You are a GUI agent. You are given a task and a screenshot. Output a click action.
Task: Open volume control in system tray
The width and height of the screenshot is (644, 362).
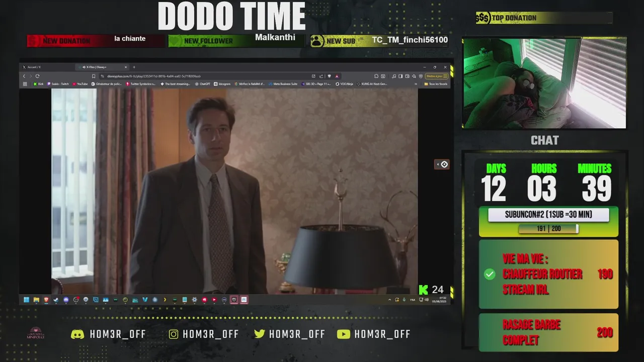[x=427, y=300]
